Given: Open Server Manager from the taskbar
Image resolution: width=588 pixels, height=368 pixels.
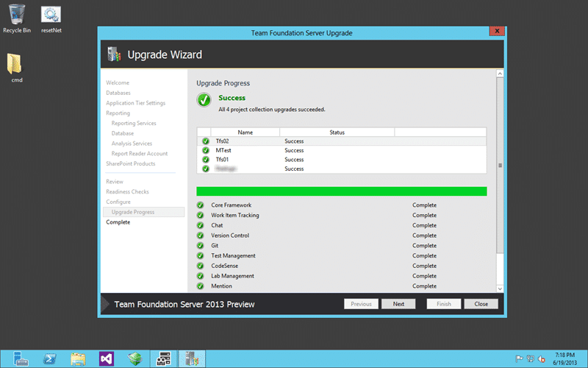Looking at the screenshot, I should pos(21,358).
